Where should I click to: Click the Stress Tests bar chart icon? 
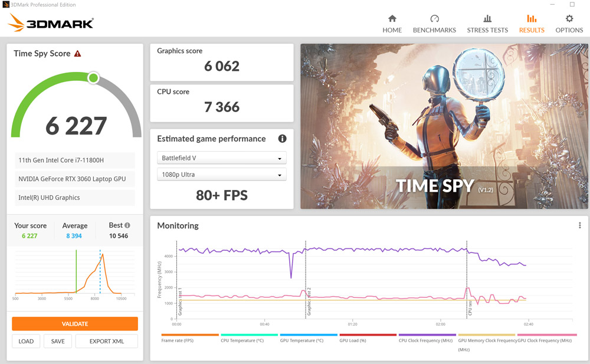coord(487,18)
